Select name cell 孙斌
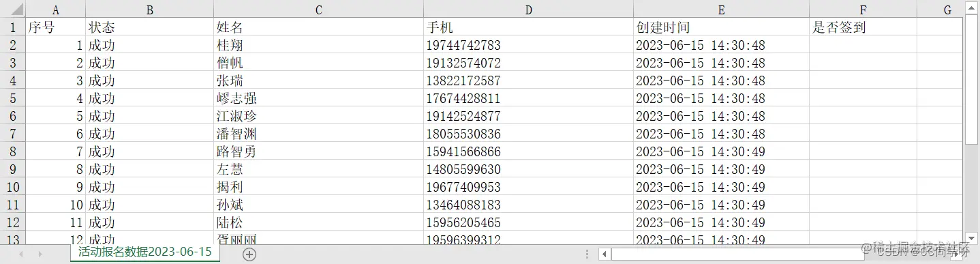The width and height of the screenshot is (980, 264). coord(319,205)
